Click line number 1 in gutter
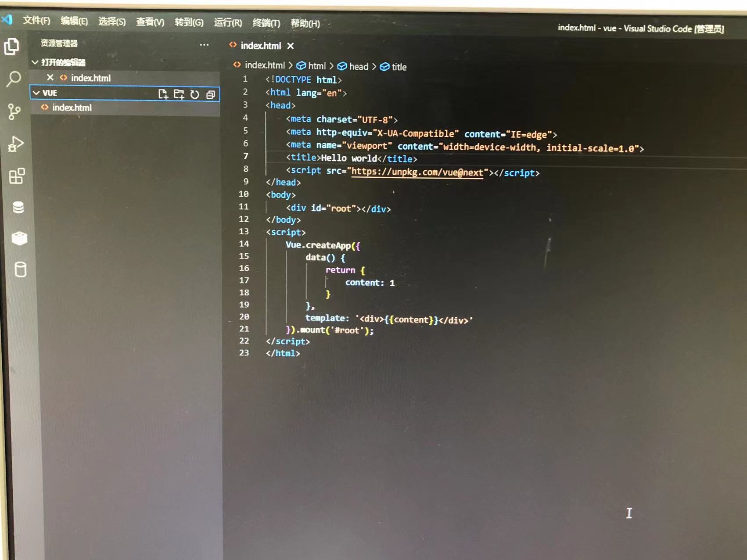The height and width of the screenshot is (560, 747). 245,79
